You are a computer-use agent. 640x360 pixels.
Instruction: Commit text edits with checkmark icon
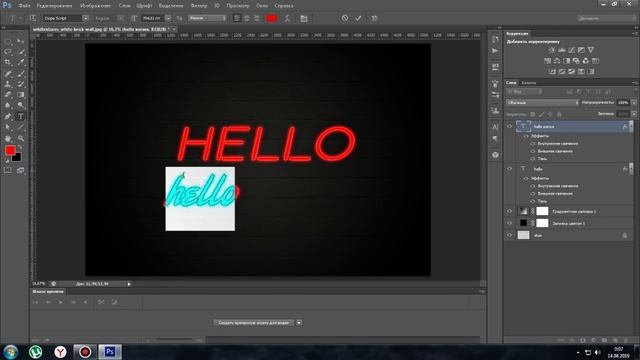click(358, 18)
